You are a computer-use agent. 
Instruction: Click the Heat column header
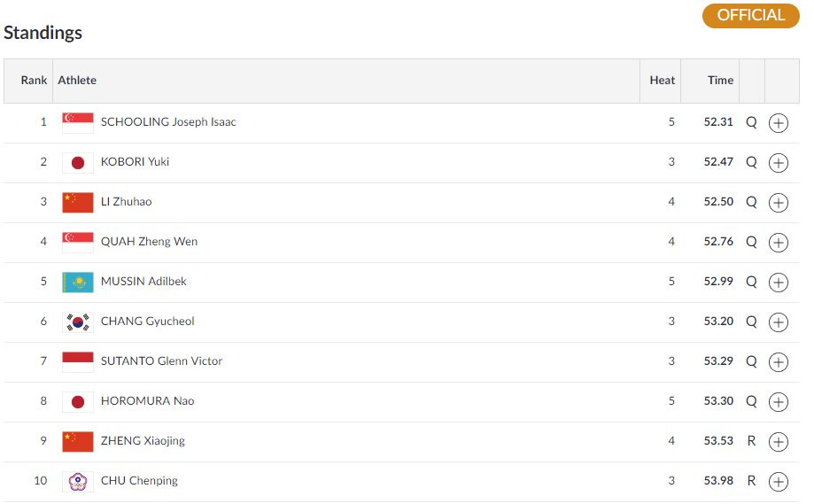click(x=662, y=81)
